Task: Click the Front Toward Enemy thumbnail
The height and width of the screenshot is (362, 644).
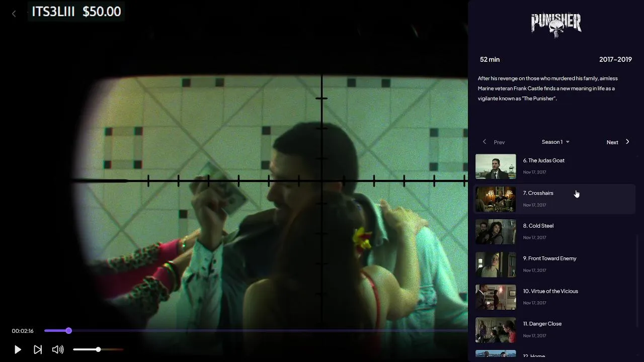Action: point(496,264)
